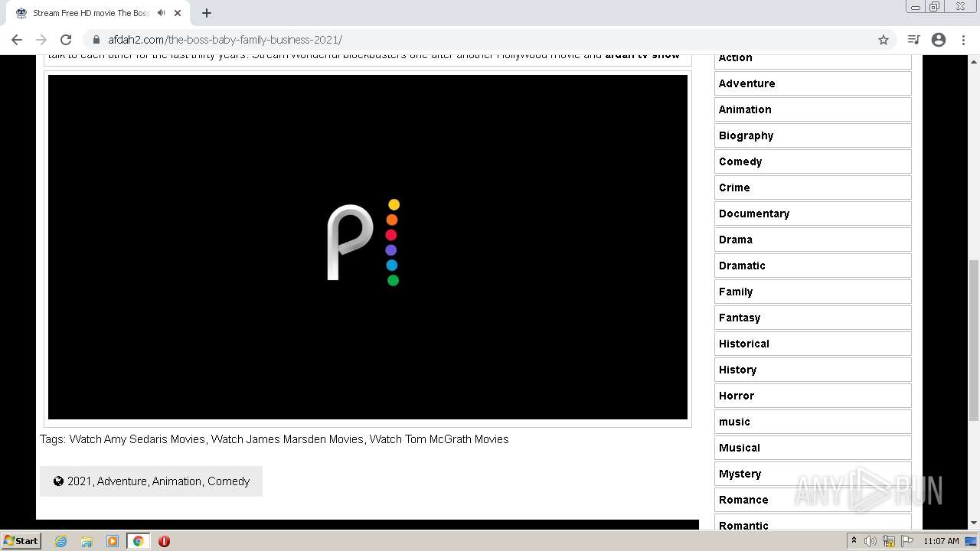Open Horror category in sidebar
This screenshot has width=980, height=551.
[813, 396]
